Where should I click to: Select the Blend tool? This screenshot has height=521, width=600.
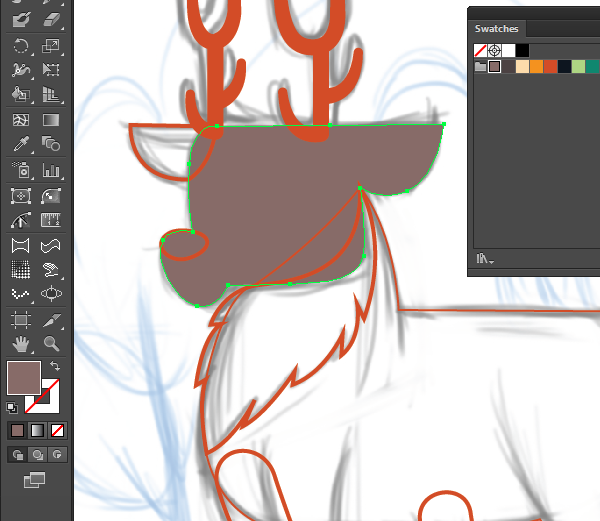click(x=51, y=144)
